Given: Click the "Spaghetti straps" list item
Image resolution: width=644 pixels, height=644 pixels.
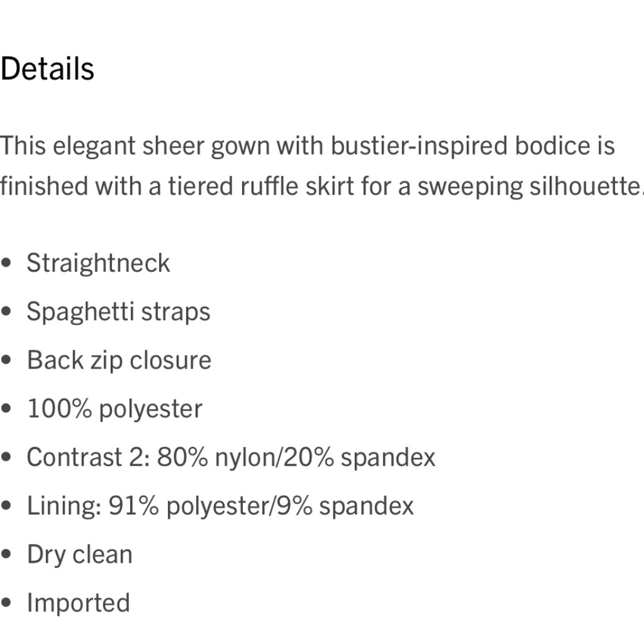Looking at the screenshot, I should click(x=118, y=312).
